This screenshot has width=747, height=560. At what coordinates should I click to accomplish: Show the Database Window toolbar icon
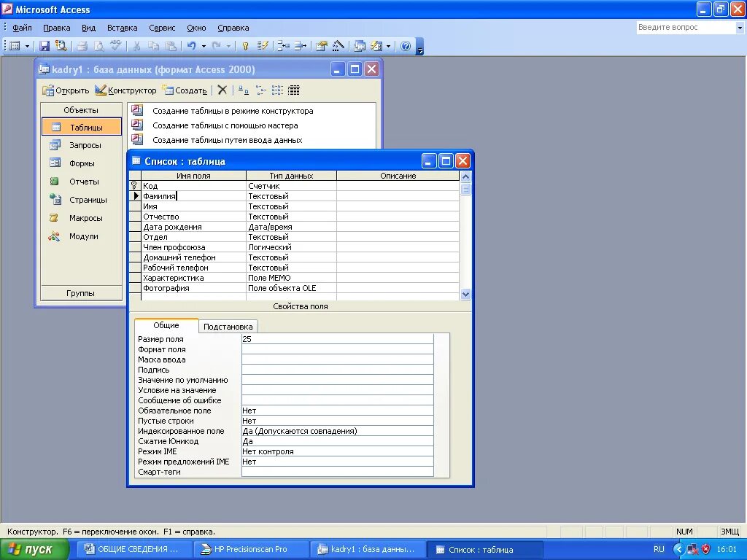(360, 46)
